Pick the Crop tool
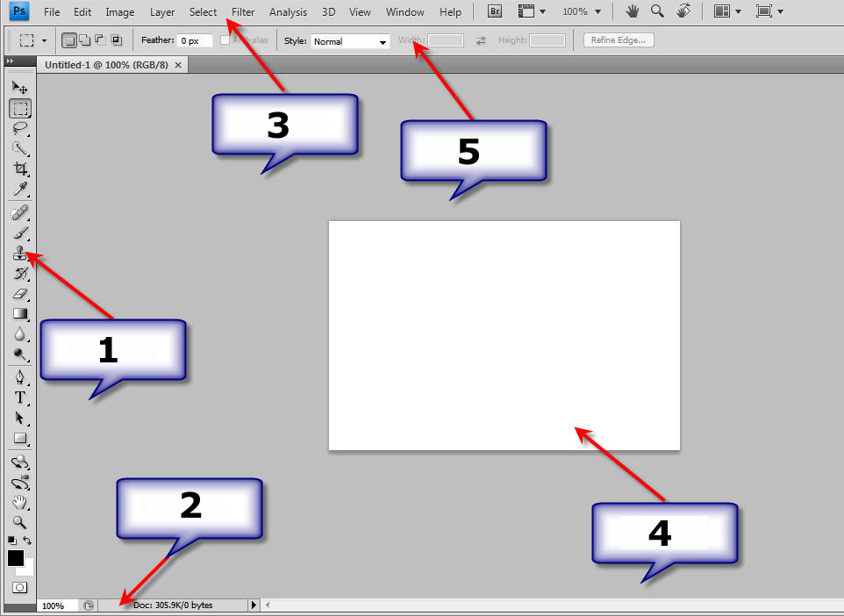Viewport: 844px width, 616px height. [x=20, y=168]
